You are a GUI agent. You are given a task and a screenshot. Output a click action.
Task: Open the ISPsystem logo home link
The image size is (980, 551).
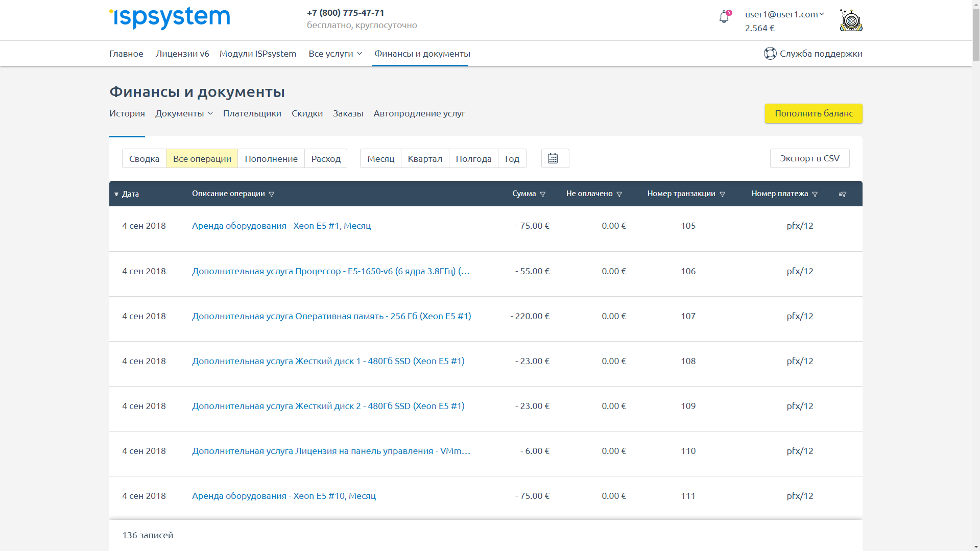coord(170,18)
